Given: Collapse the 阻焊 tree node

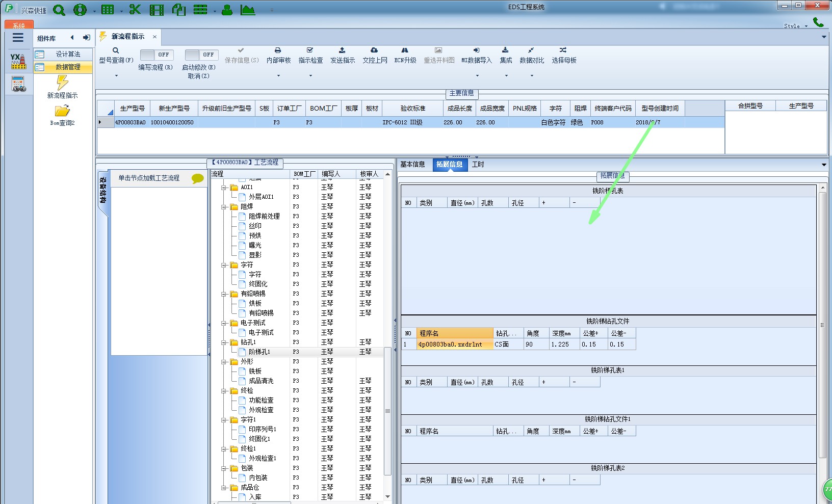Looking at the screenshot, I should [x=224, y=207].
